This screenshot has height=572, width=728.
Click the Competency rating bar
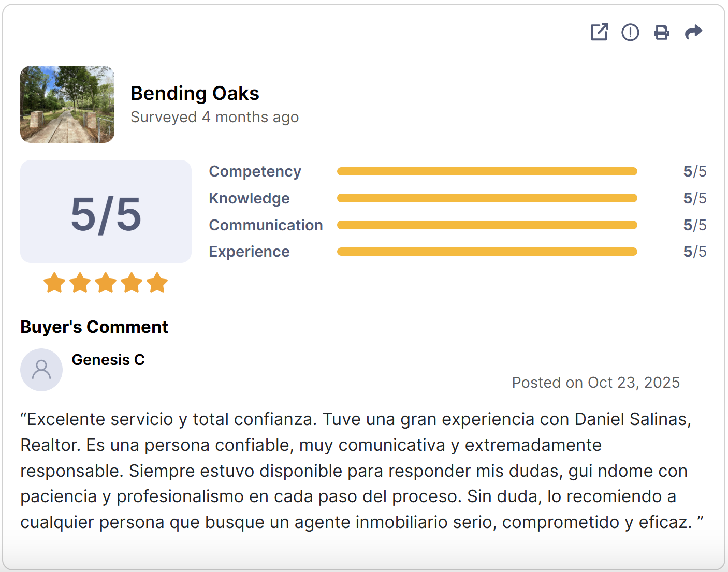point(487,172)
